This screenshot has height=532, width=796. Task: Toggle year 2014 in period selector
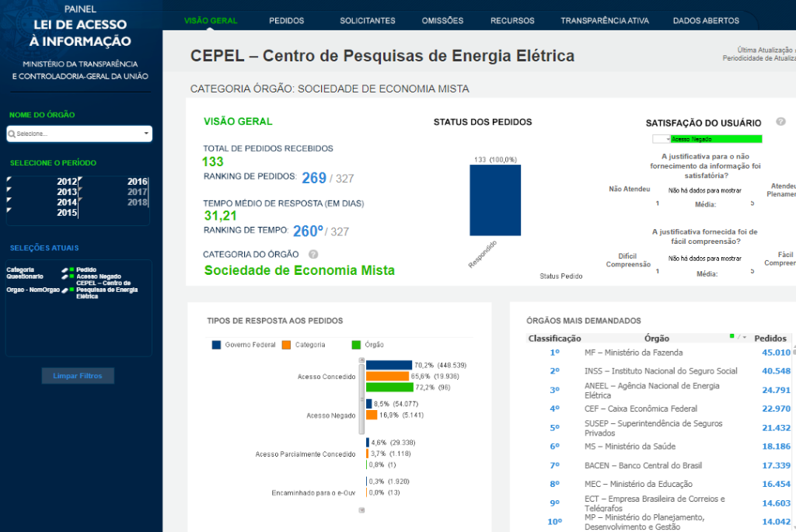click(x=67, y=202)
